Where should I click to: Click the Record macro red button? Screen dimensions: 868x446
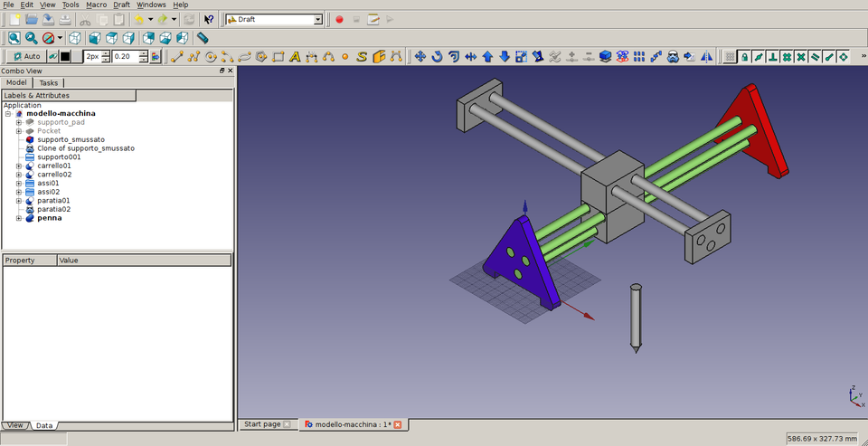[339, 19]
